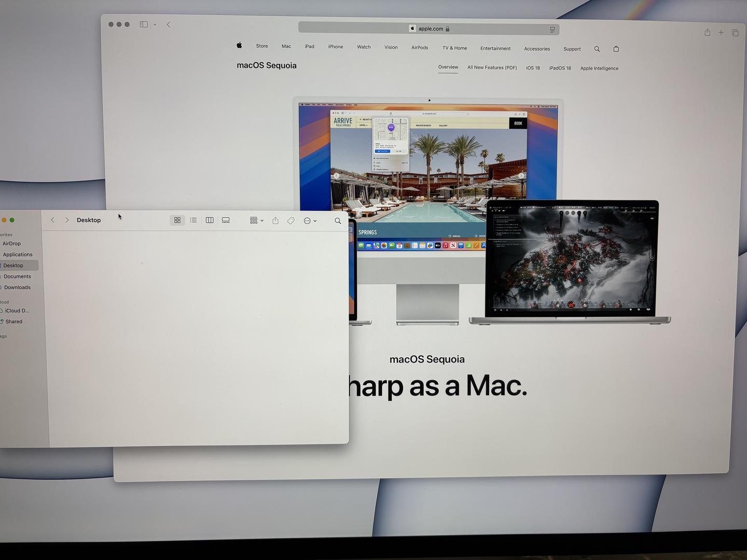
Task: Open iCloud Drive in Finder sidebar
Action: pos(17,311)
